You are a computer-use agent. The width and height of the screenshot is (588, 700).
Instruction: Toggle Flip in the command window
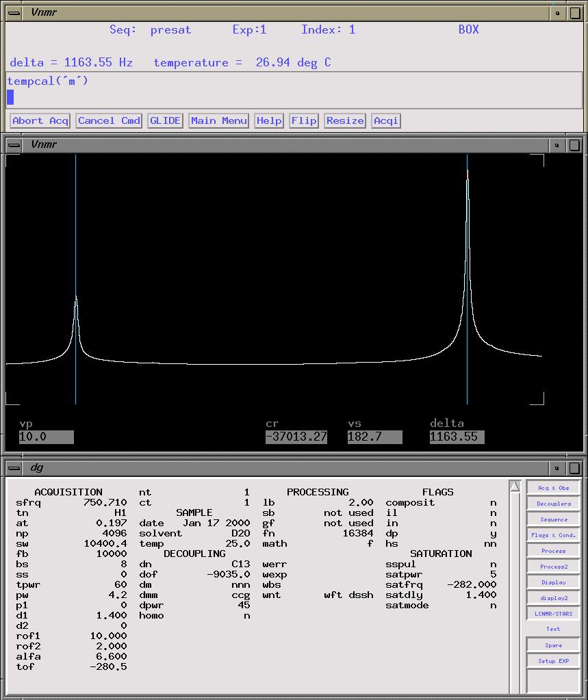point(304,120)
